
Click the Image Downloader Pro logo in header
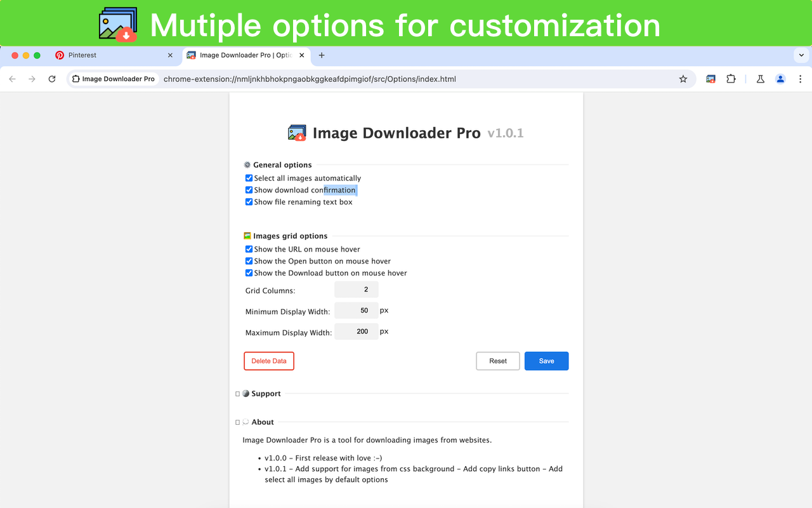pyautogui.click(x=296, y=133)
